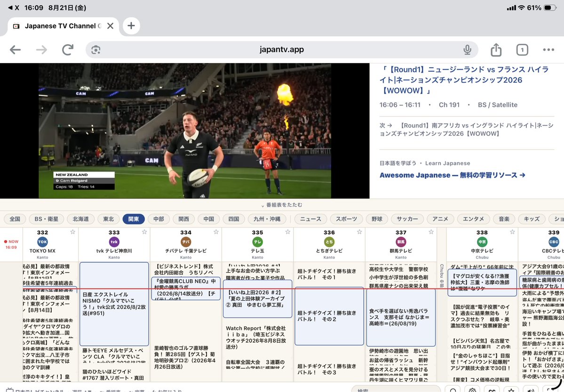
Task: Open the share sheet icon
Action: (496, 49)
